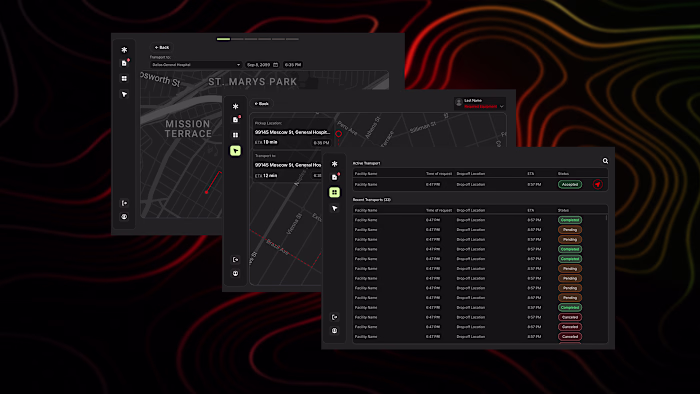This screenshot has height=394, width=700.
Task: Click the Recent Transports list scrollbar
Action: coord(606,218)
